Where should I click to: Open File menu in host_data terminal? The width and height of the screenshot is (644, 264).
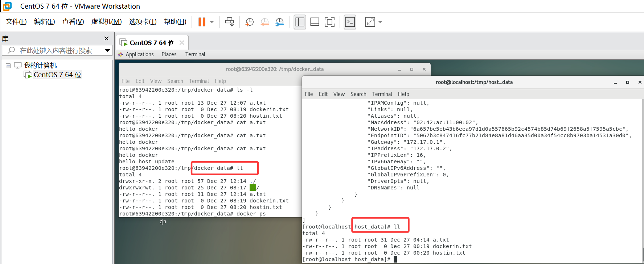(309, 94)
